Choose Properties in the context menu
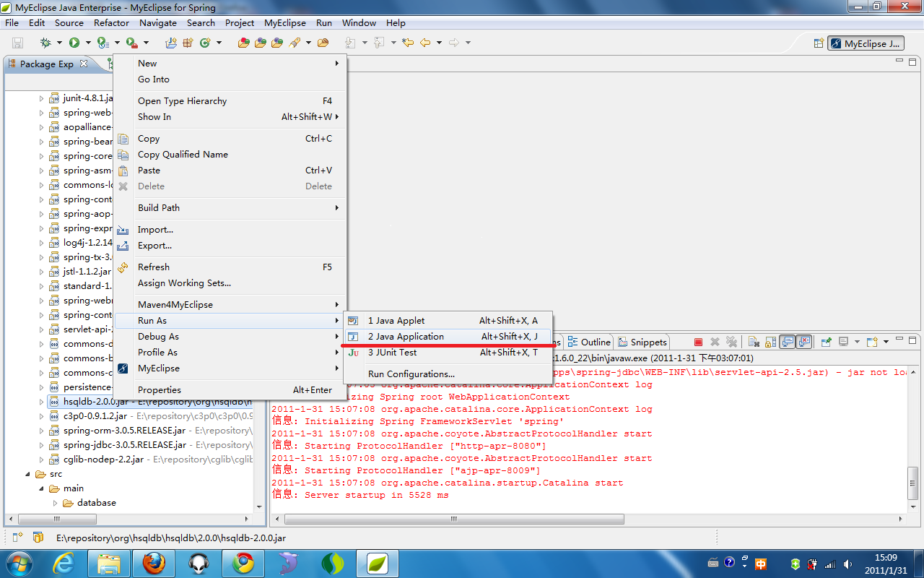 coord(160,390)
